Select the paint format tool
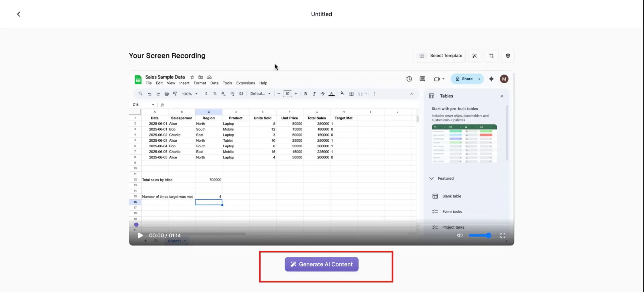The width and height of the screenshot is (644, 292). (x=175, y=94)
